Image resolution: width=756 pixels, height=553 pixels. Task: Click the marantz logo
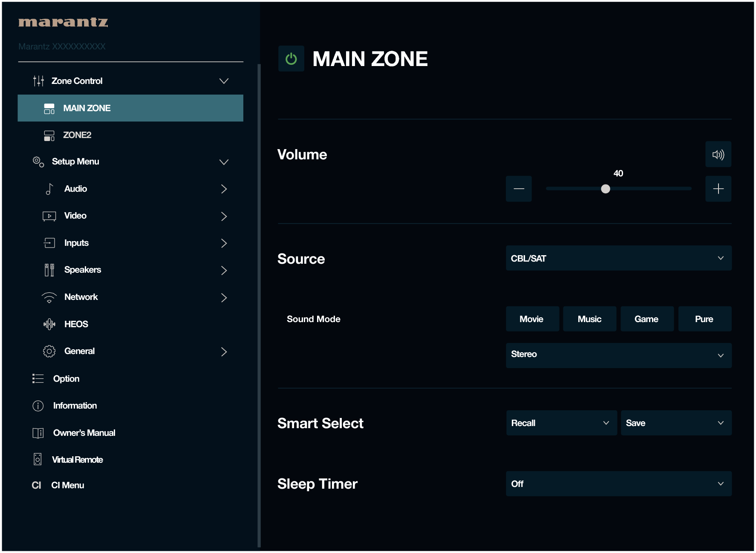point(63,22)
